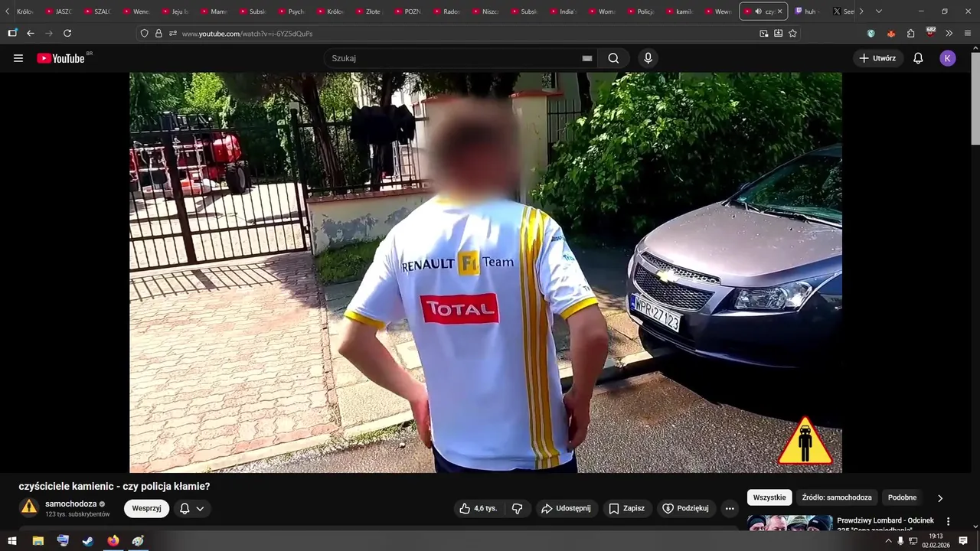The width and height of the screenshot is (980, 551).
Task: Switch to the POZN tab
Action: [407, 11]
